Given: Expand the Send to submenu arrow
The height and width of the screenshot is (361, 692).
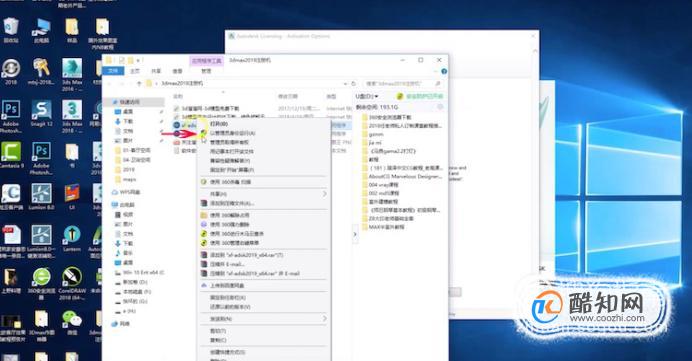Looking at the screenshot, I should click(x=324, y=319).
